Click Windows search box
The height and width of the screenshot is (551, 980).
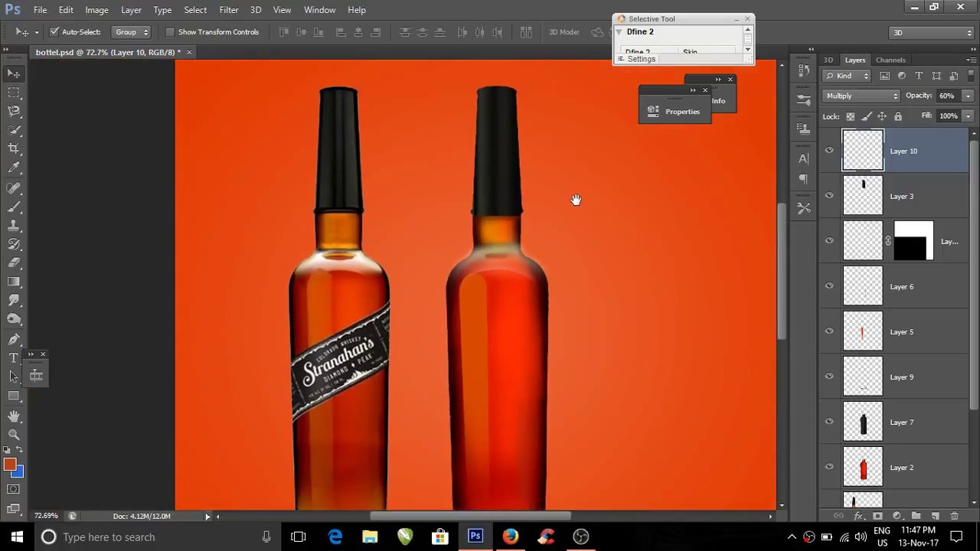pyautogui.click(x=156, y=536)
